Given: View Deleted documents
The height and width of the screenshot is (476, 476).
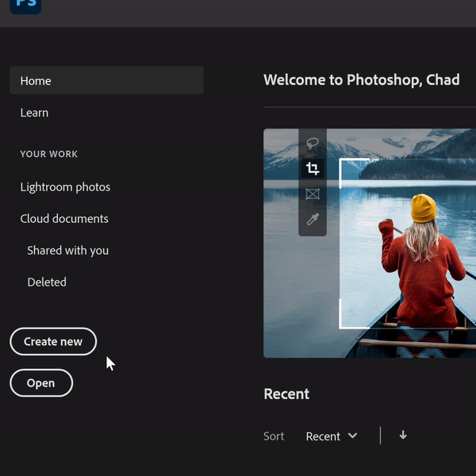Looking at the screenshot, I should point(47,282).
